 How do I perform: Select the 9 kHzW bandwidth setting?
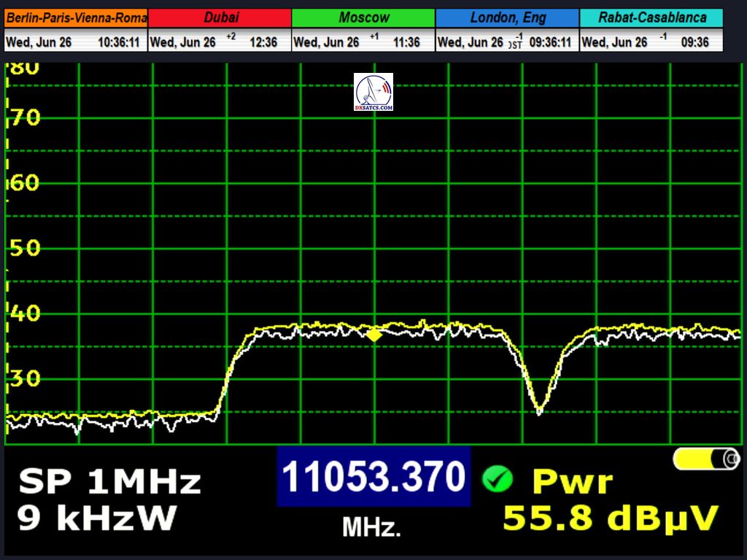click(x=97, y=518)
